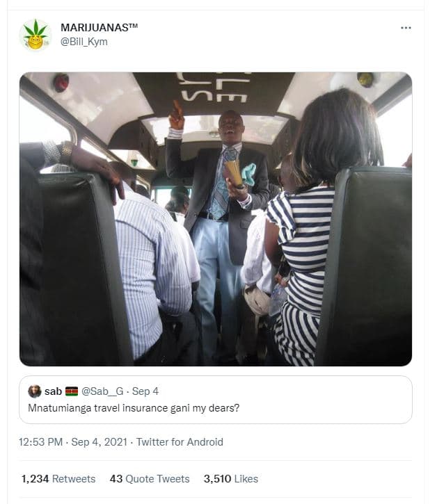Click the Kenya flag emoji next to sab
Viewport: 437px width, 504px height.
click(x=72, y=391)
